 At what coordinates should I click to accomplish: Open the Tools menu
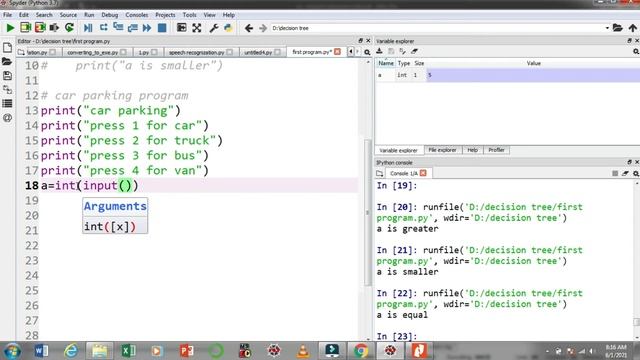(189, 15)
